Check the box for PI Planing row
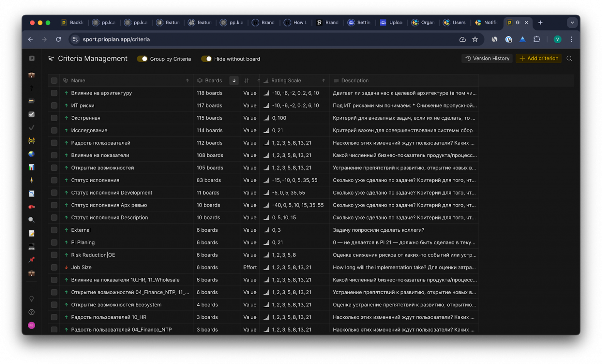This screenshot has height=364, width=602. [x=54, y=242]
